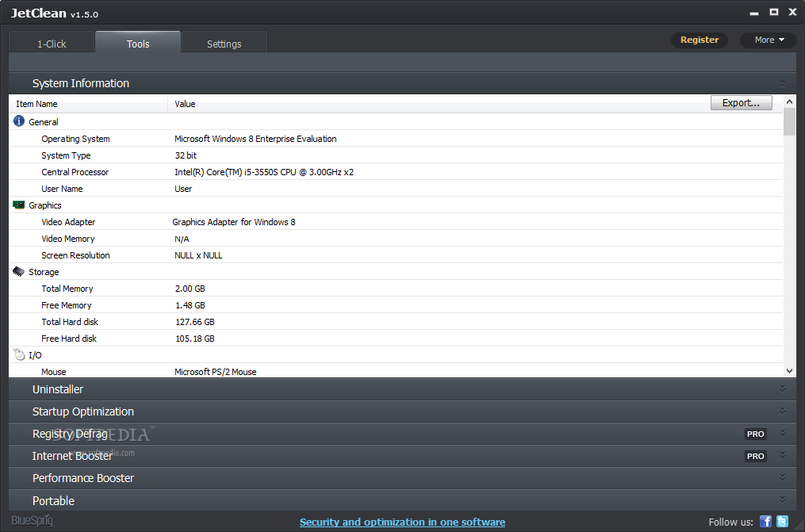Expand the Internet Booster section
The width and height of the screenshot is (805, 532).
(x=782, y=455)
